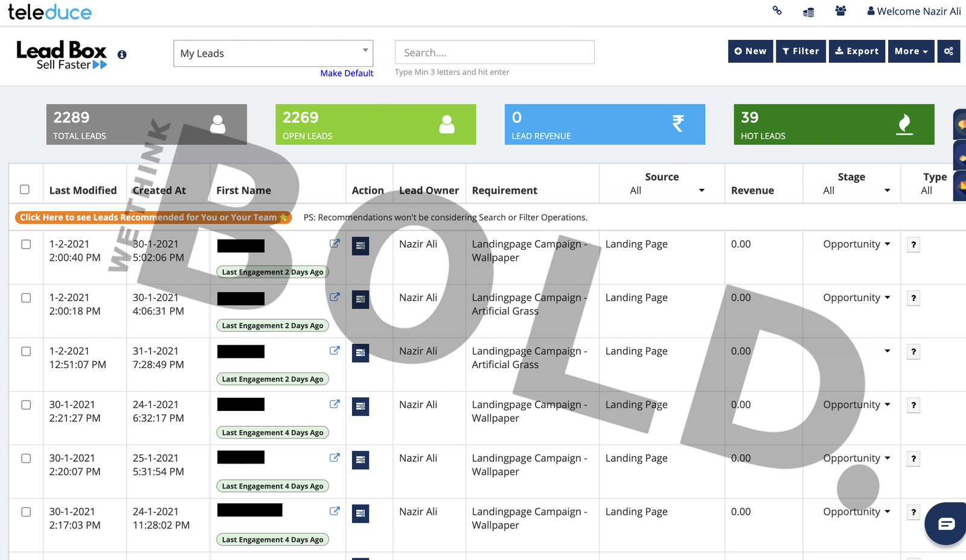The width and height of the screenshot is (966, 560).
Task: Select the Hot Leads summary tile
Action: click(x=834, y=124)
